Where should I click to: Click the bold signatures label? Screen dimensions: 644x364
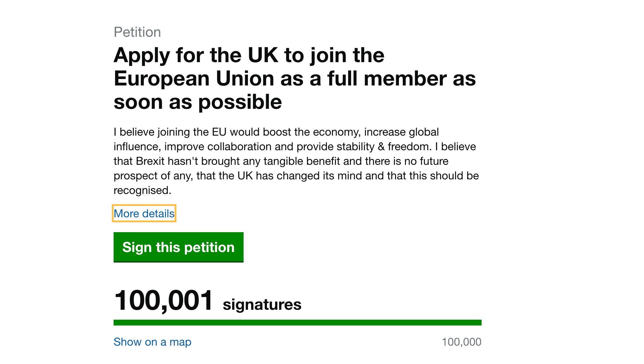(262, 304)
